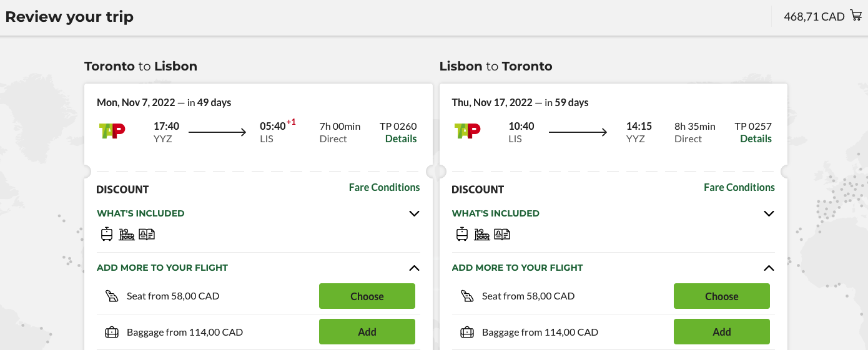Collapse Add More To Your Flight for Toronto–Lisbon

(414, 268)
